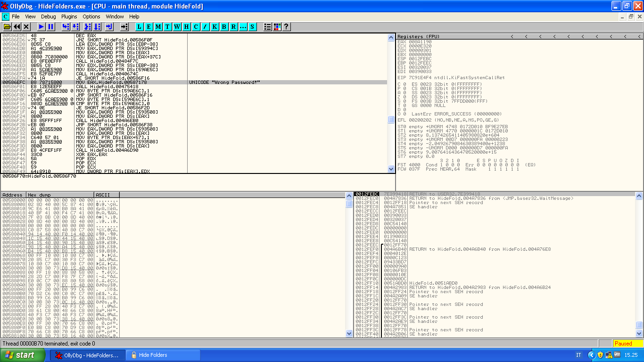This screenshot has width=644, height=362.
Task: Select the UNICODE "Wrong Password!" comment line
Action: [x=225, y=82]
